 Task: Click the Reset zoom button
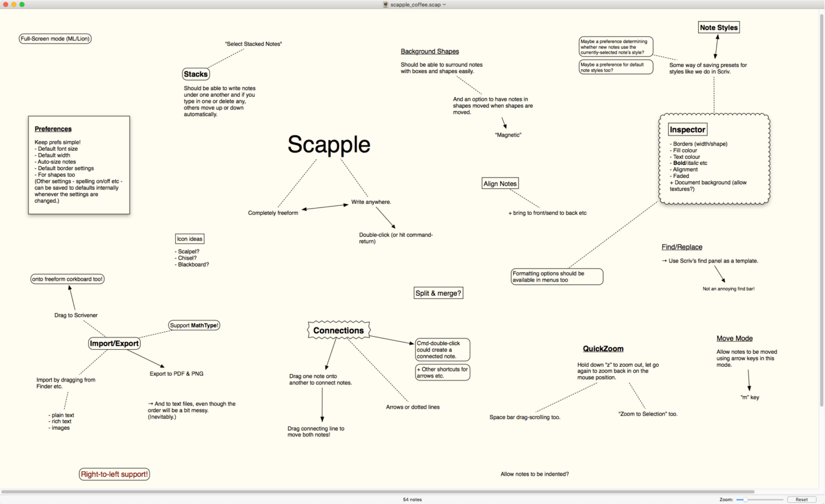coord(801,499)
